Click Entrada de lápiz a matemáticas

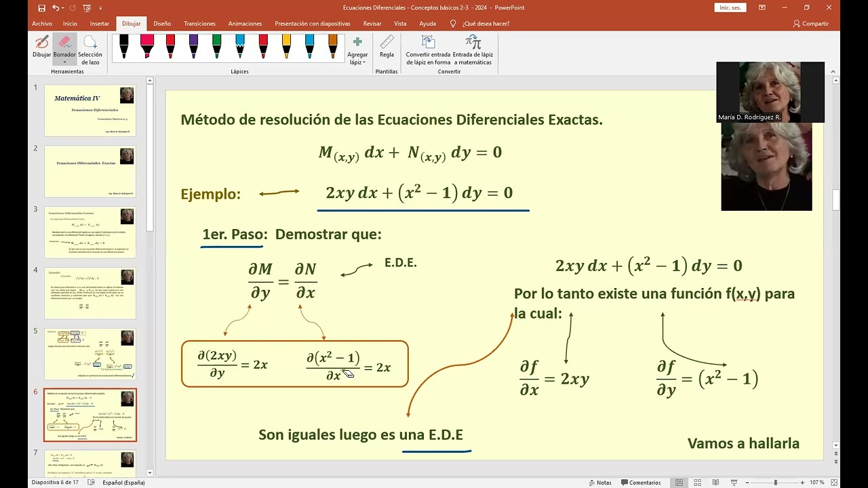click(473, 49)
